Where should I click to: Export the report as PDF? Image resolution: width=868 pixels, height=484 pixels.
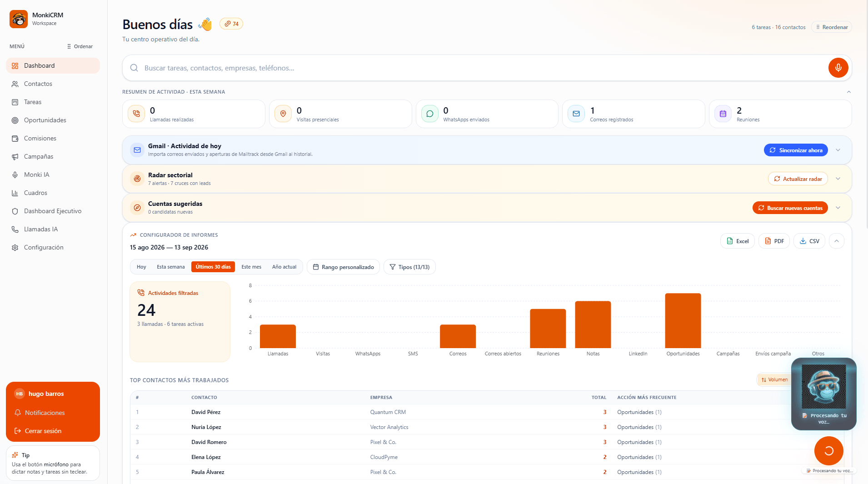pyautogui.click(x=774, y=241)
